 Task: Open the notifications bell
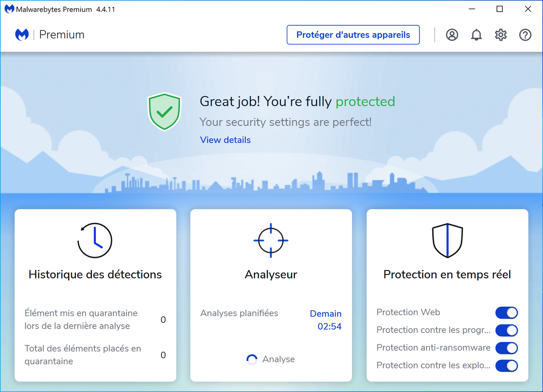coord(476,35)
